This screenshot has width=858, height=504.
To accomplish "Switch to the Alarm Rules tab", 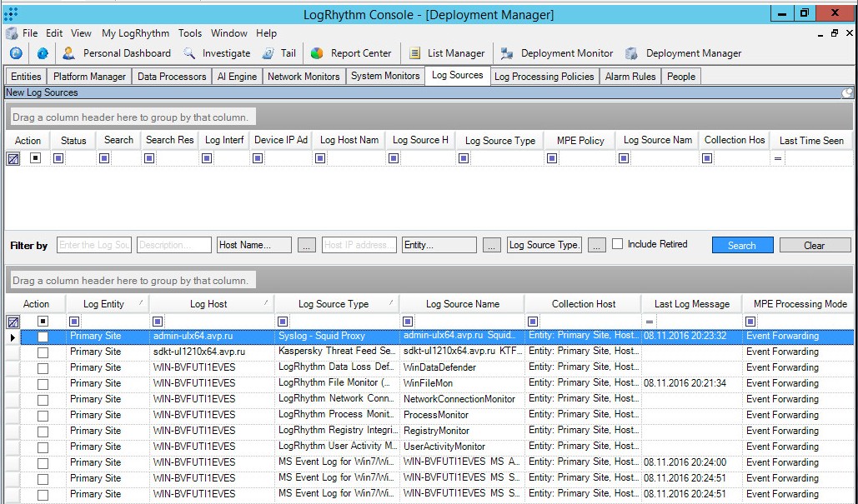I will 630,76.
